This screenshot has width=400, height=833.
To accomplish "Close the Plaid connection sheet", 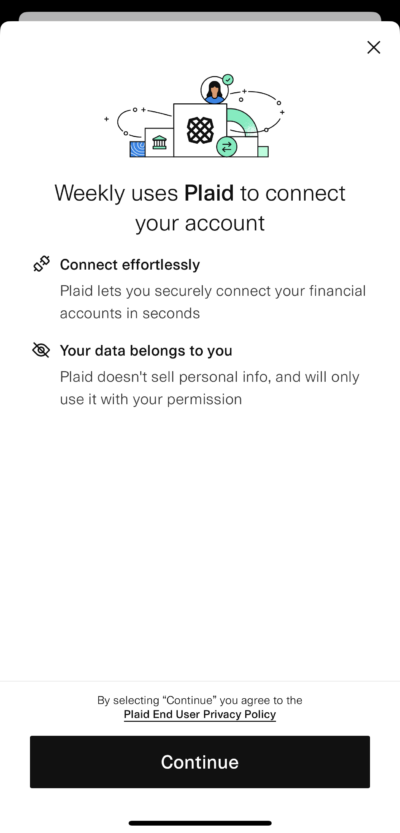I will coord(373,47).
